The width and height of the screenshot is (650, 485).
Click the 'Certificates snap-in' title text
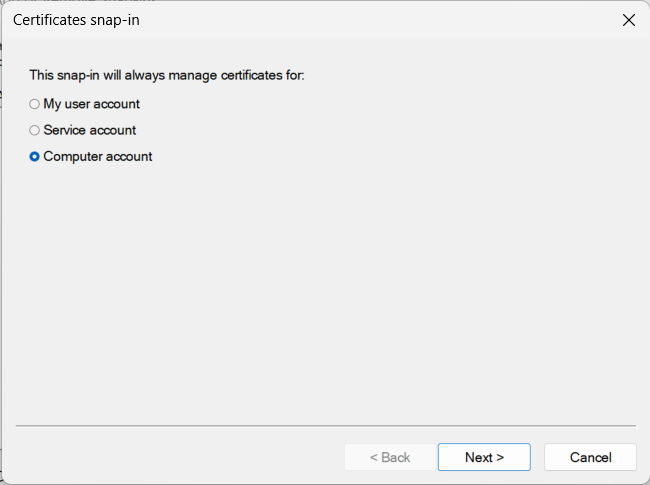coord(76,20)
